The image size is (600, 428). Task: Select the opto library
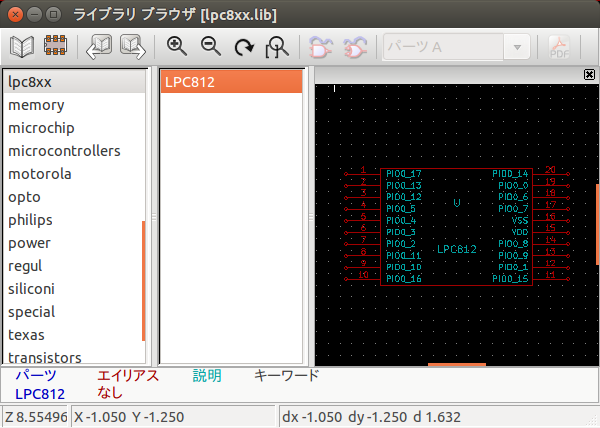click(x=74, y=197)
